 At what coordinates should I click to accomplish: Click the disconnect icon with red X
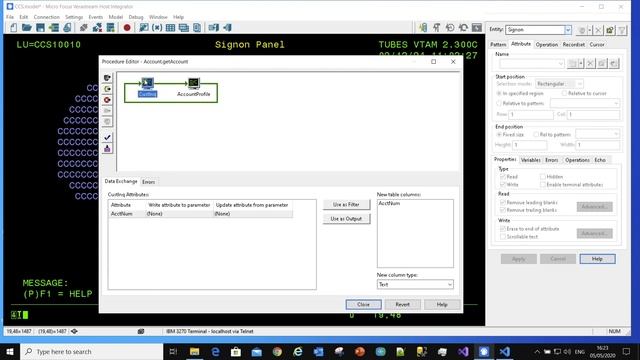coord(97,28)
